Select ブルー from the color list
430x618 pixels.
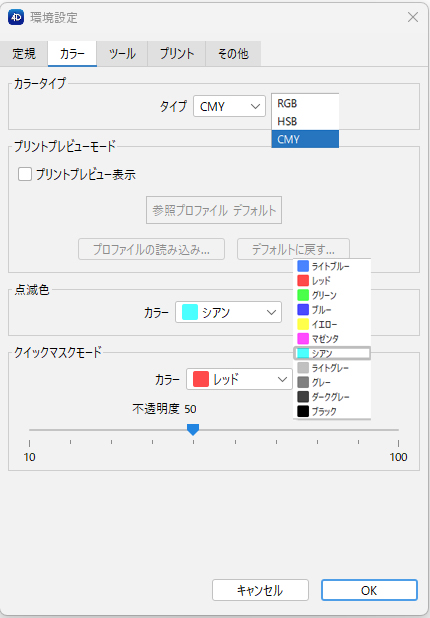tap(332, 310)
